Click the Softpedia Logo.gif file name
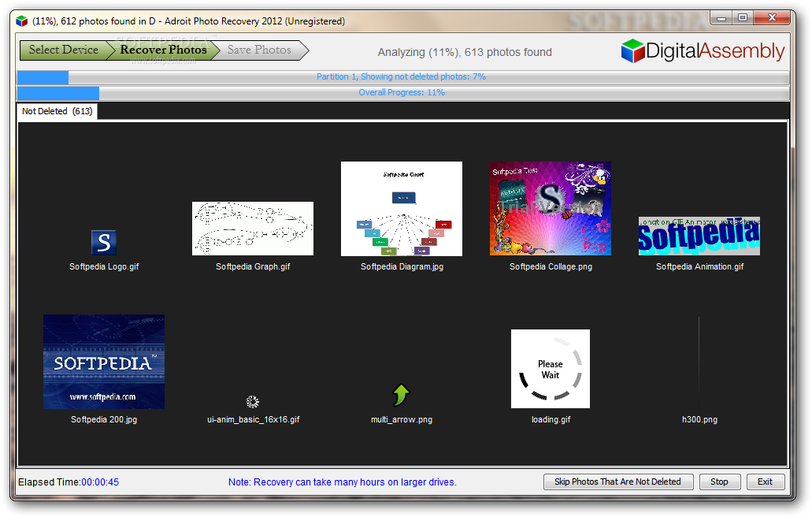This screenshot has width=812, height=517. point(104,267)
